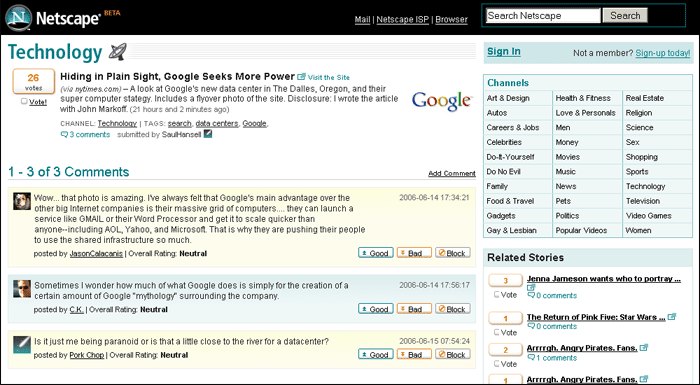Viewport: 700px width, 385px height.
Task: Block the JasonCalacanis comment
Action: (453, 253)
